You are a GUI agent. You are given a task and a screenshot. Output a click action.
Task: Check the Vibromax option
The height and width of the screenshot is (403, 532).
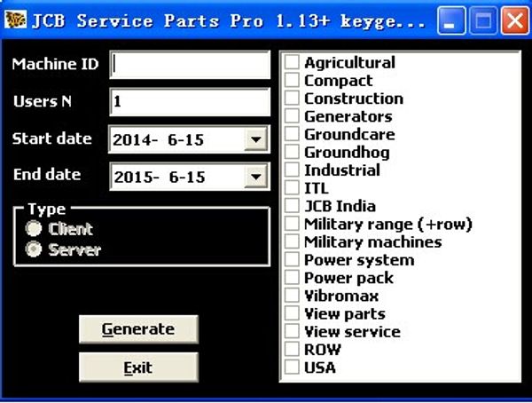click(x=292, y=296)
